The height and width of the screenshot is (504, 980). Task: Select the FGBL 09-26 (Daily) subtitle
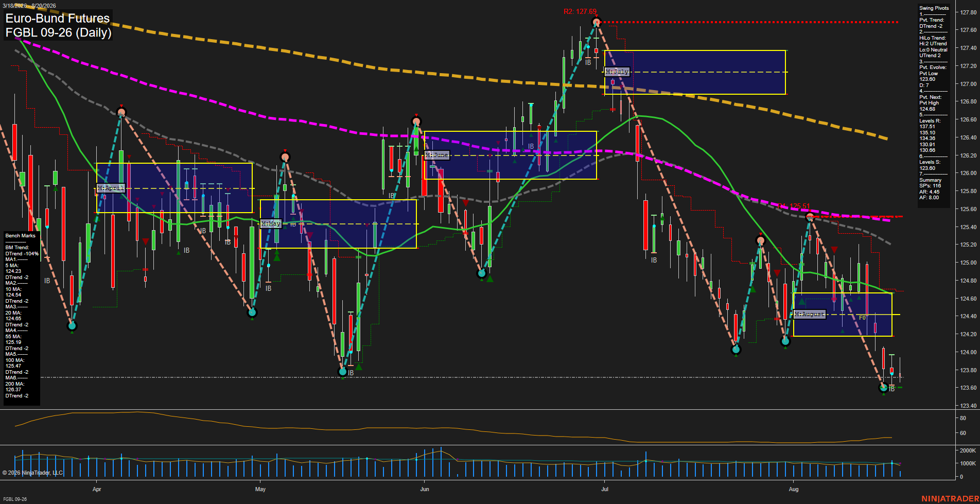pos(59,33)
